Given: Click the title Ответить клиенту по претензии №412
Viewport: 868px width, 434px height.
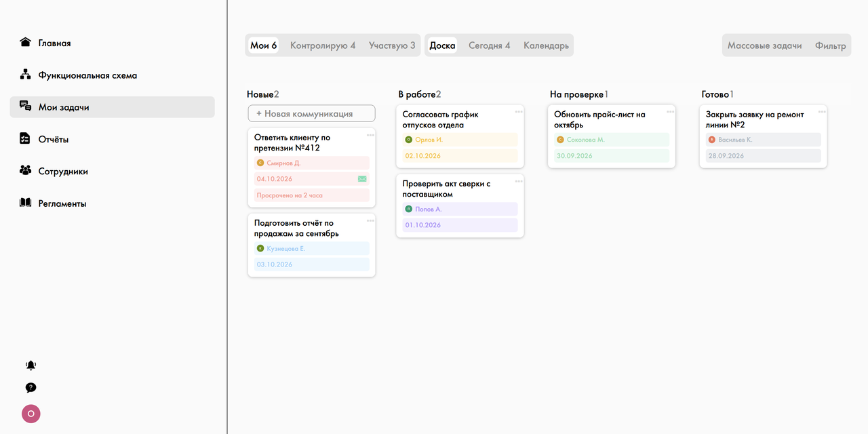Looking at the screenshot, I should (x=292, y=142).
